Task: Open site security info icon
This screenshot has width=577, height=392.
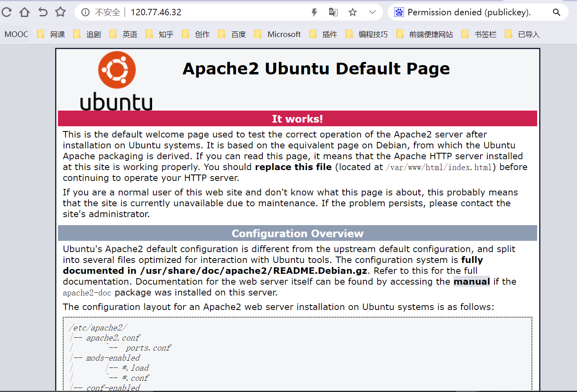Action: coord(85,12)
